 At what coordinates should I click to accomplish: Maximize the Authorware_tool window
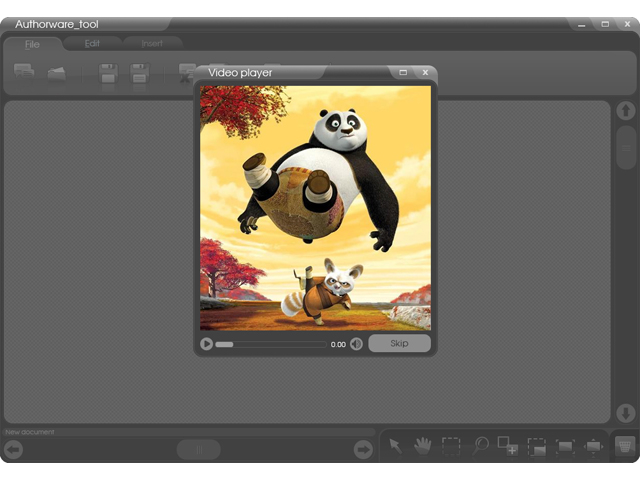(x=605, y=24)
